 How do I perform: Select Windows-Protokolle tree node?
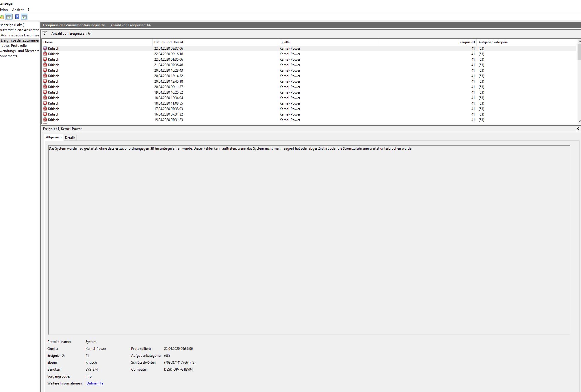click(x=13, y=46)
